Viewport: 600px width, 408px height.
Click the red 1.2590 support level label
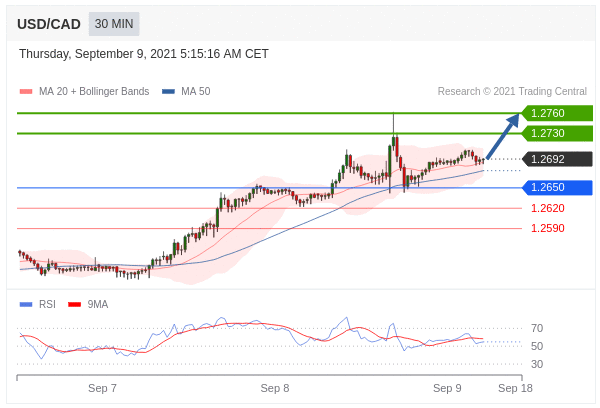coord(547,228)
